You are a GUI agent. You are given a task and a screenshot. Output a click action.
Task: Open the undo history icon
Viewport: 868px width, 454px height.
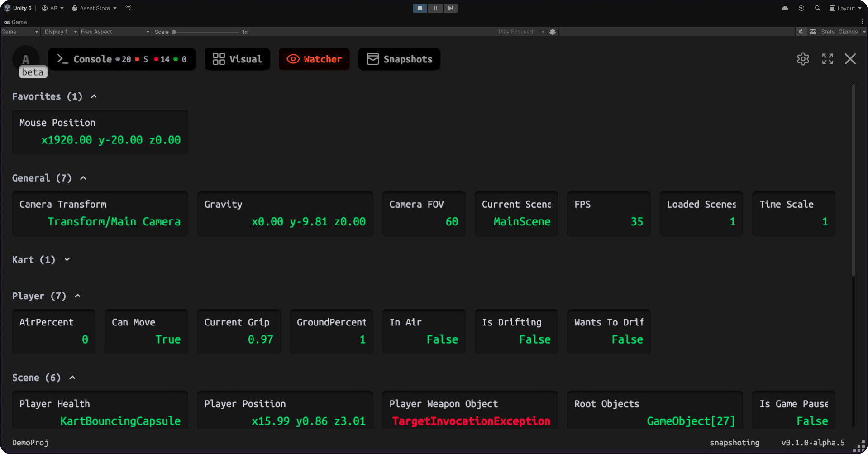[801, 8]
